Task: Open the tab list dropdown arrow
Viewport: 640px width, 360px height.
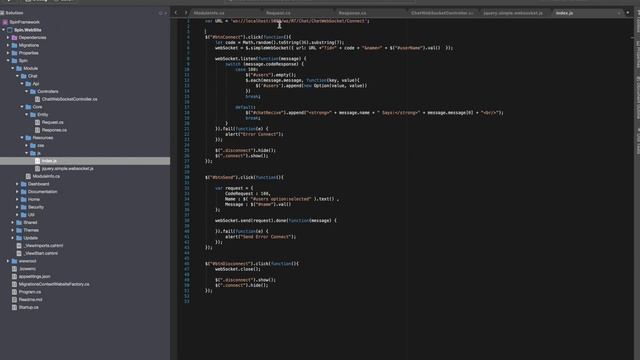Action: 628,13
